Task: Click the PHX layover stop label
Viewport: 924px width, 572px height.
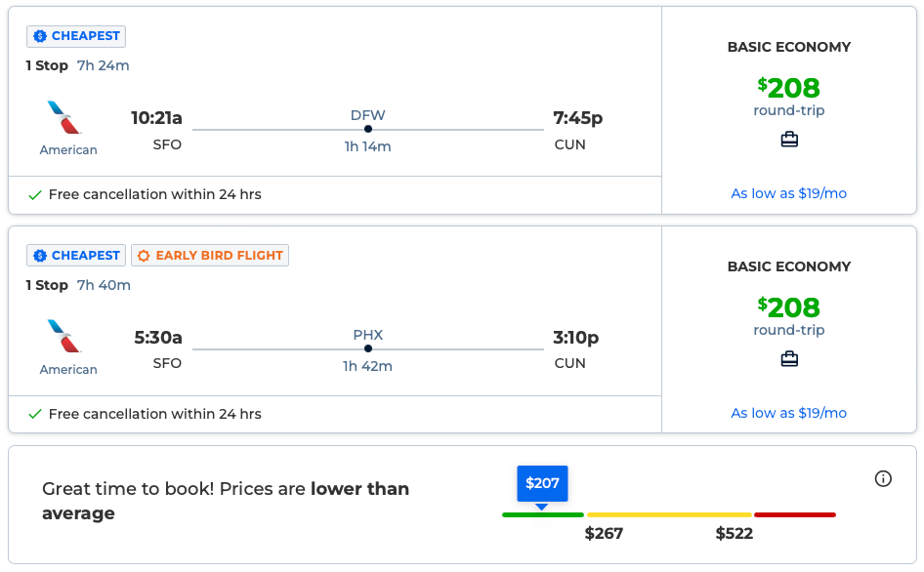Action: pyautogui.click(x=367, y=335)
